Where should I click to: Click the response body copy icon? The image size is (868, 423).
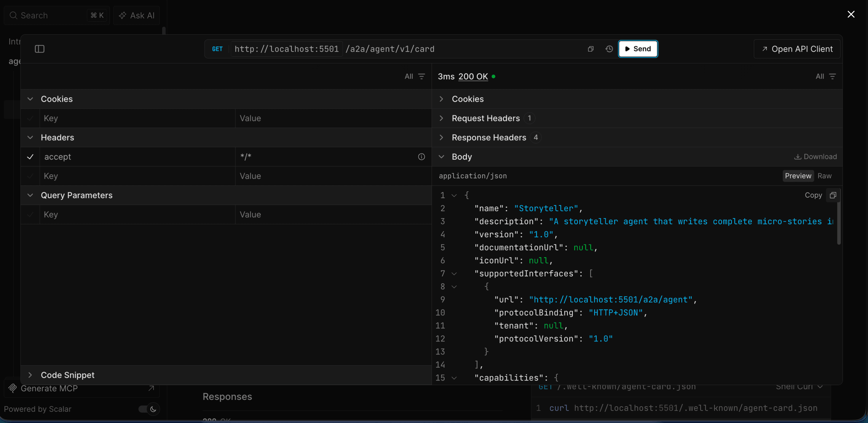click(833, 195)
